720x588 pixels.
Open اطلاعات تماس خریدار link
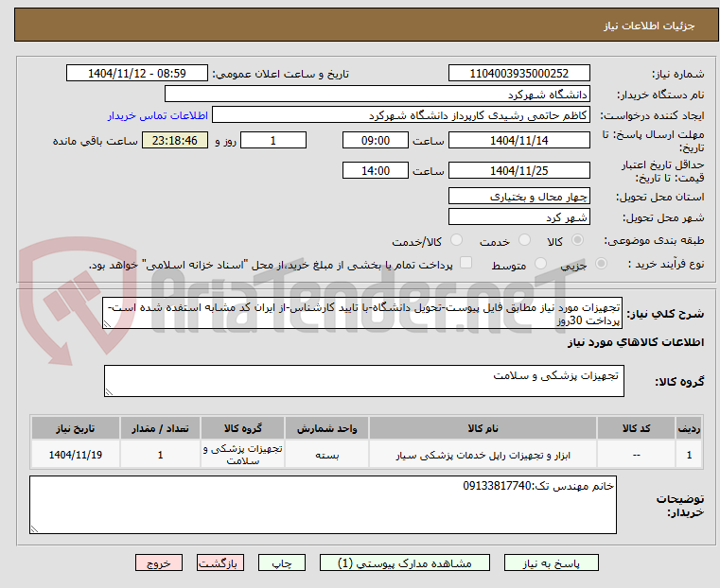158,115
